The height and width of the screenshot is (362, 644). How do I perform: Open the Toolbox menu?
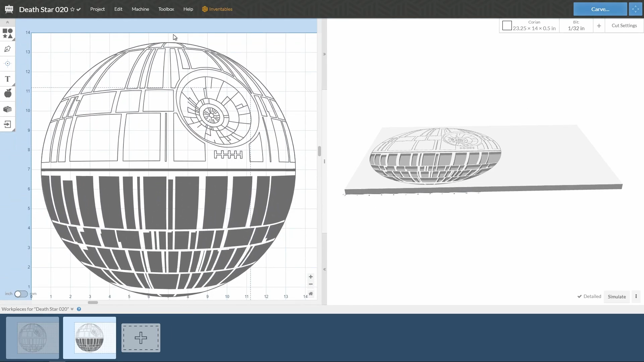(x=166, y=9)
